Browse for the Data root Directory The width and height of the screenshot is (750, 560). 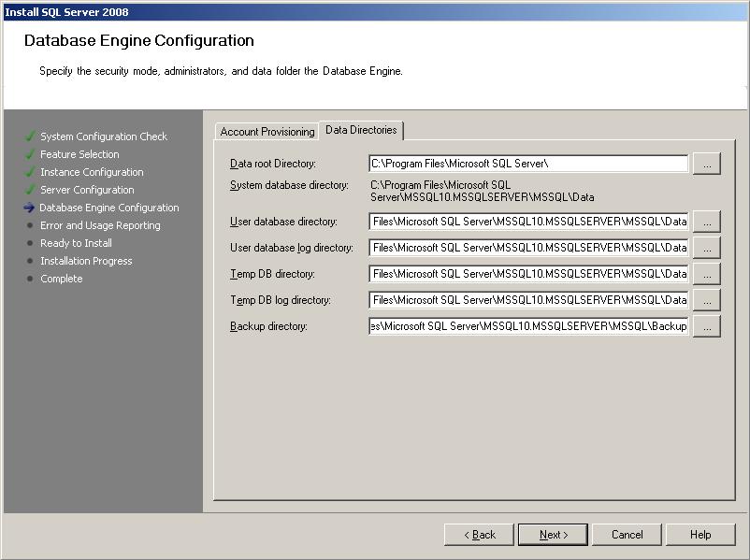(x=707, y=164)
